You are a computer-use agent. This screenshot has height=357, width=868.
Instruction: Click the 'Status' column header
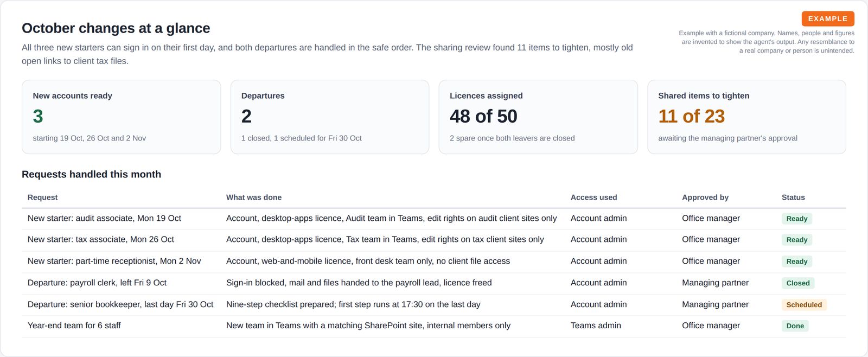793,197
